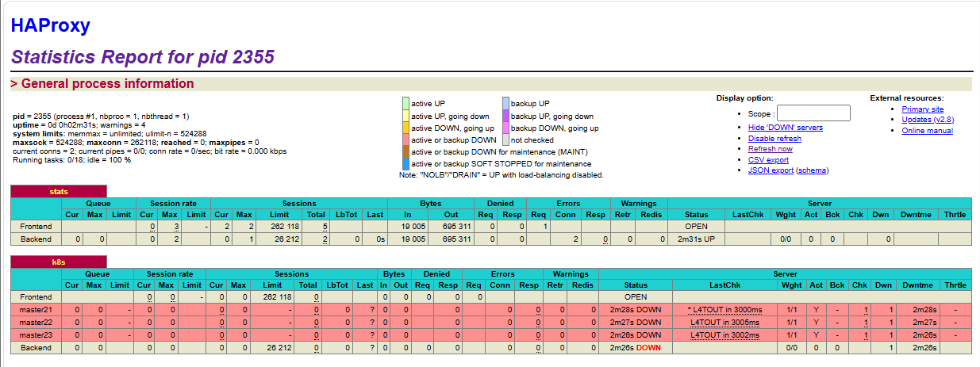Viewport: 980px width, 367px height.
Task: Click the red 'active or backup DOWN' swatch
Action: tap(405, 140)
